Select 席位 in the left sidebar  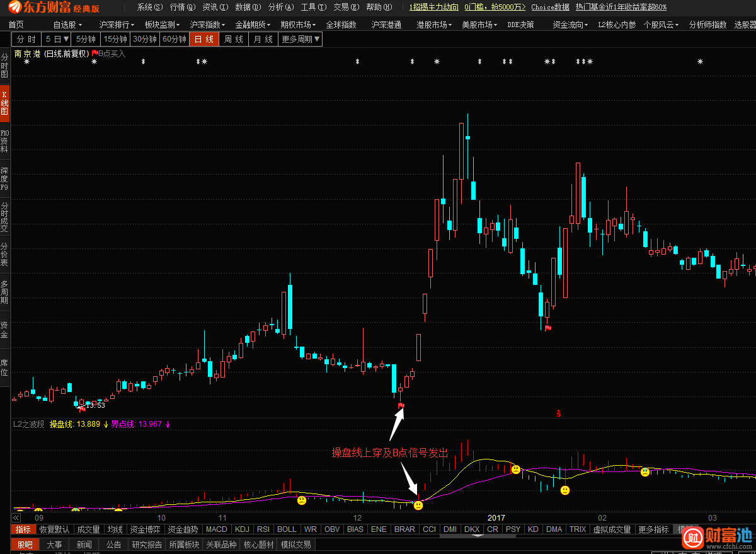(4, 368)
